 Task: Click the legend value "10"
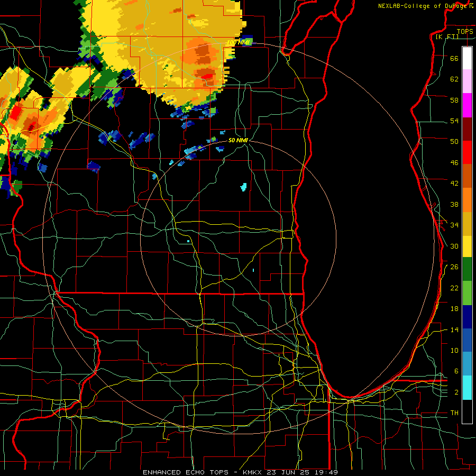pyautogui.click(x=454, y=351)
